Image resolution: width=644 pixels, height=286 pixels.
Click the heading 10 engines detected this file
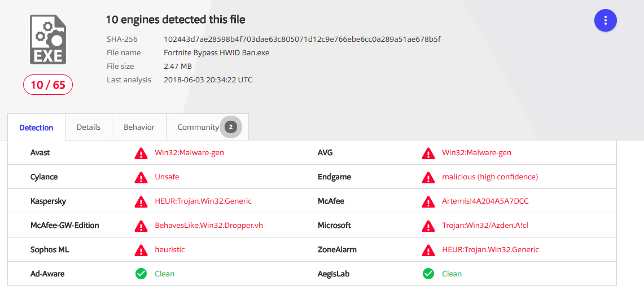[x=176, y=19]
